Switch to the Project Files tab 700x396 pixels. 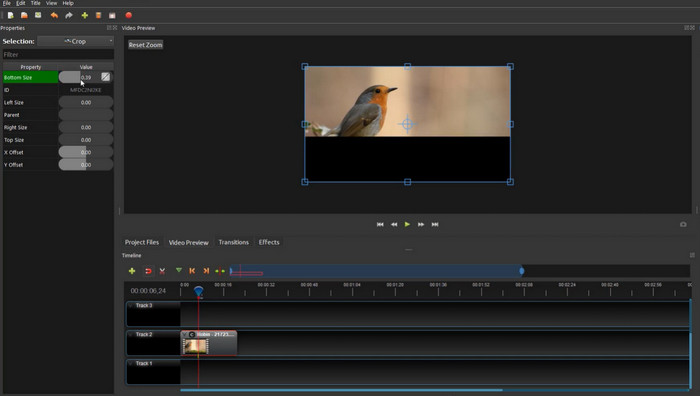tap(142, 242)
